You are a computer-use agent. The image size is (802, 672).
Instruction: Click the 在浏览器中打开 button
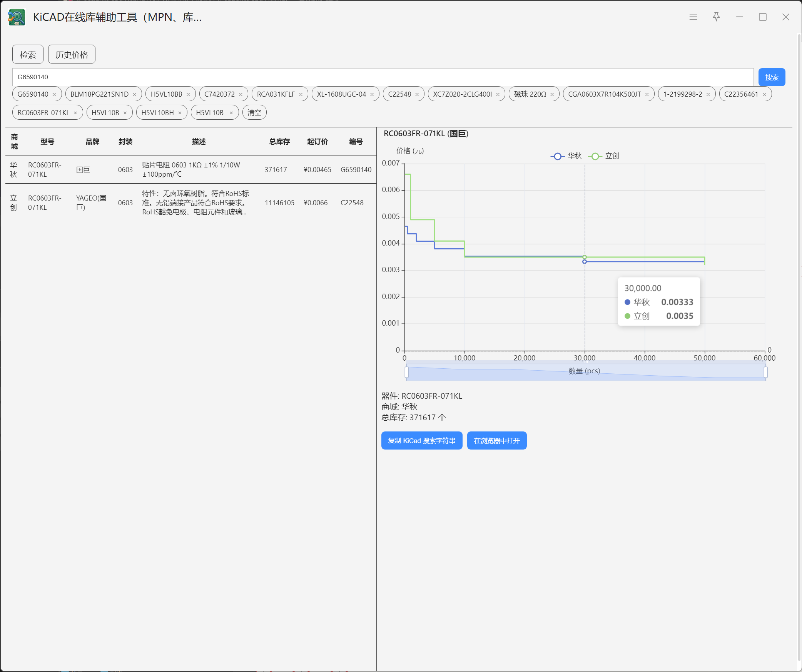click(x=496, y=441)
